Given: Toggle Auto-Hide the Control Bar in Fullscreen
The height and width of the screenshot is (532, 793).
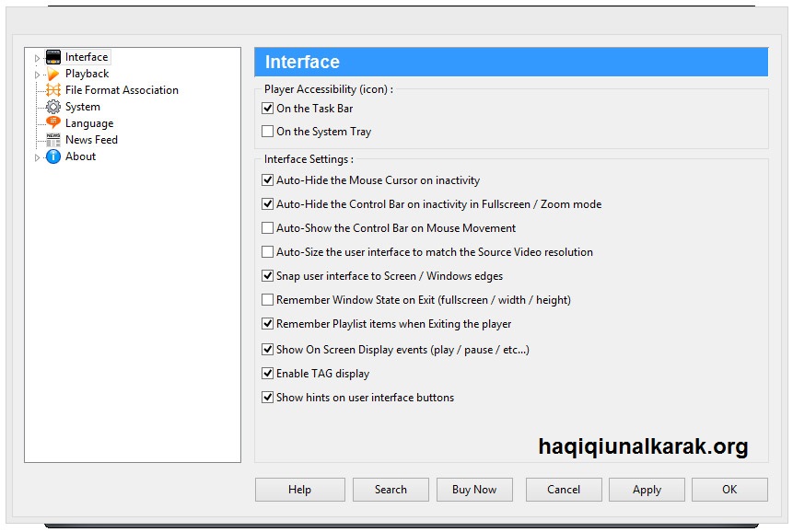Looking at the screenshot, I should point(267,204).
